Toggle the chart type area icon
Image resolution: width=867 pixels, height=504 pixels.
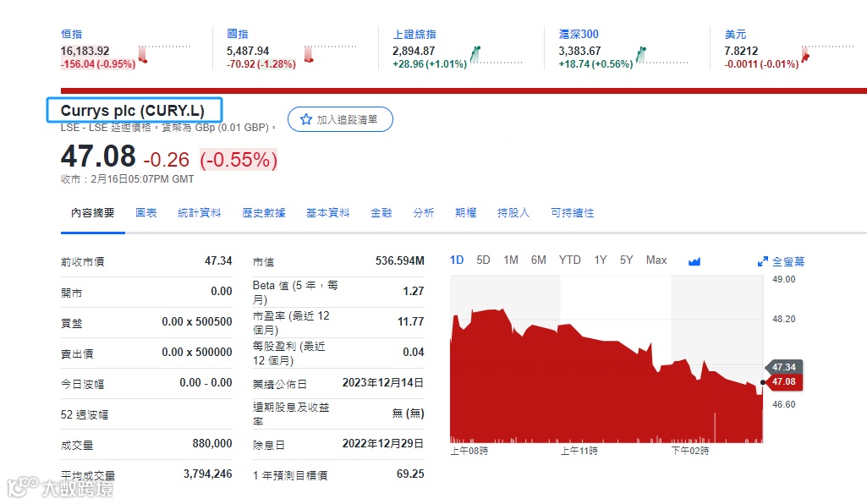coord(694,261)
